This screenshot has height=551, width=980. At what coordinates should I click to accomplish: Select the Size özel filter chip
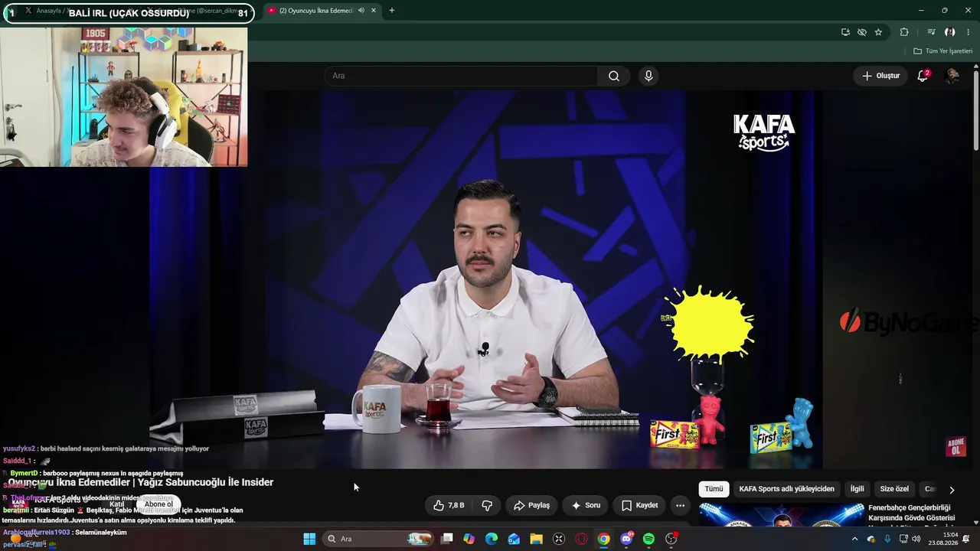[894, 489]
